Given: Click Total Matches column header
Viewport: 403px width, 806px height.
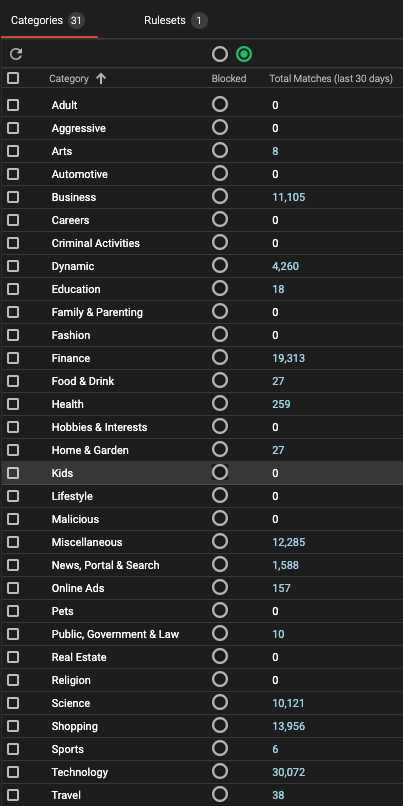Looking at the screenshot, I should (331, 79).
